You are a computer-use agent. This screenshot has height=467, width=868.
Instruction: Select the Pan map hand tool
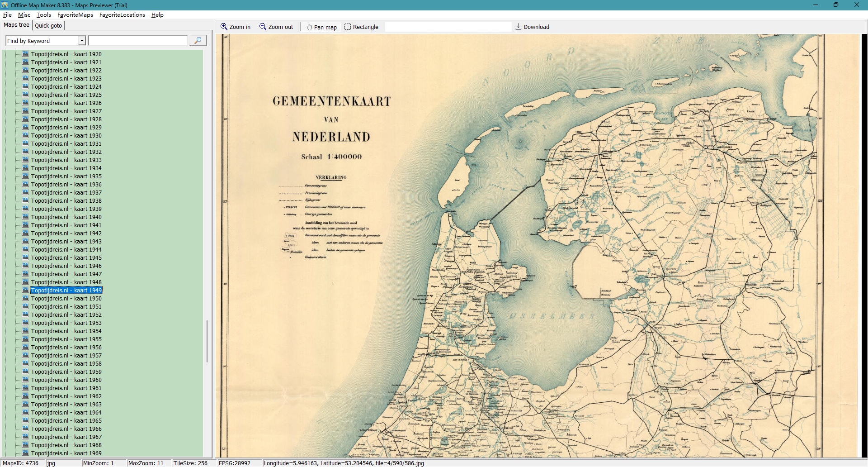point(309,27)
